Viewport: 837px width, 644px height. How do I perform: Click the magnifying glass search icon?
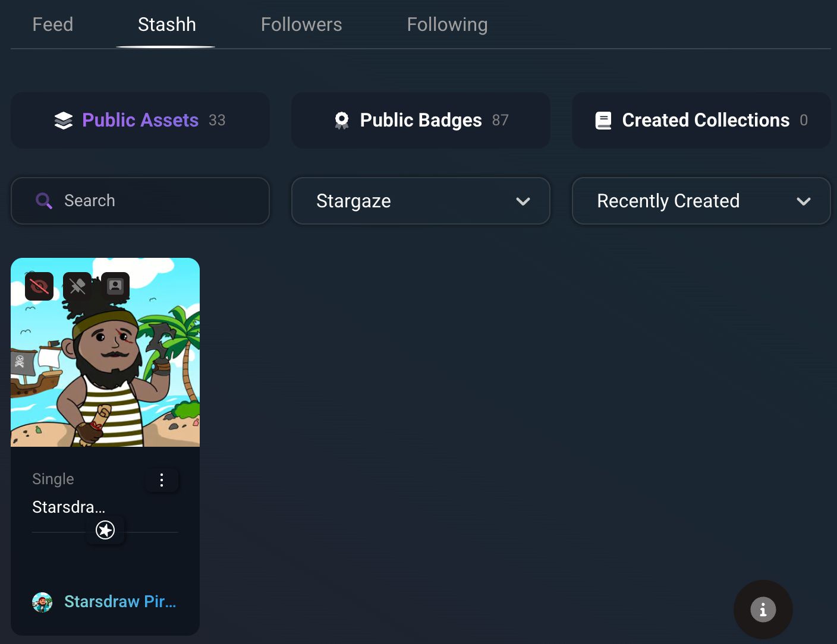tap(44, 201)
